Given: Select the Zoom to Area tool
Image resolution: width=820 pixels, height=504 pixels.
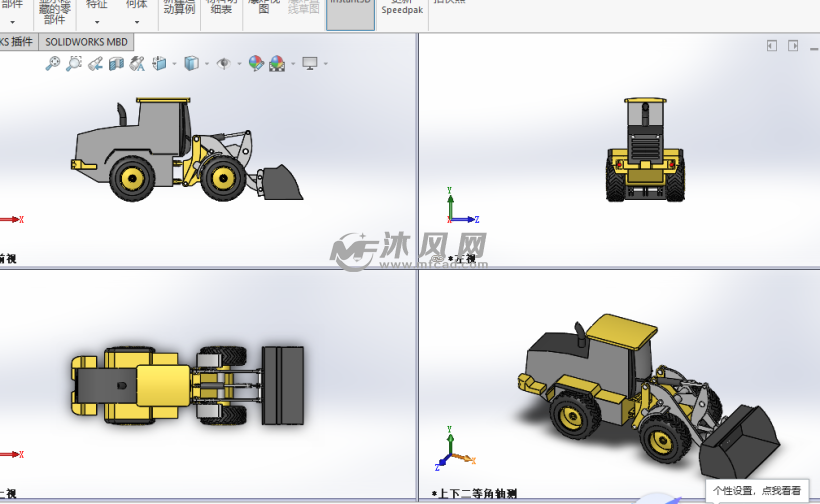Looking at the screenshot, I should coord(74,63).
